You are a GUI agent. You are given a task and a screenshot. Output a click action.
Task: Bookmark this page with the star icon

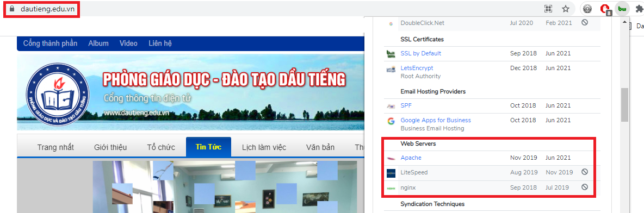566,9
